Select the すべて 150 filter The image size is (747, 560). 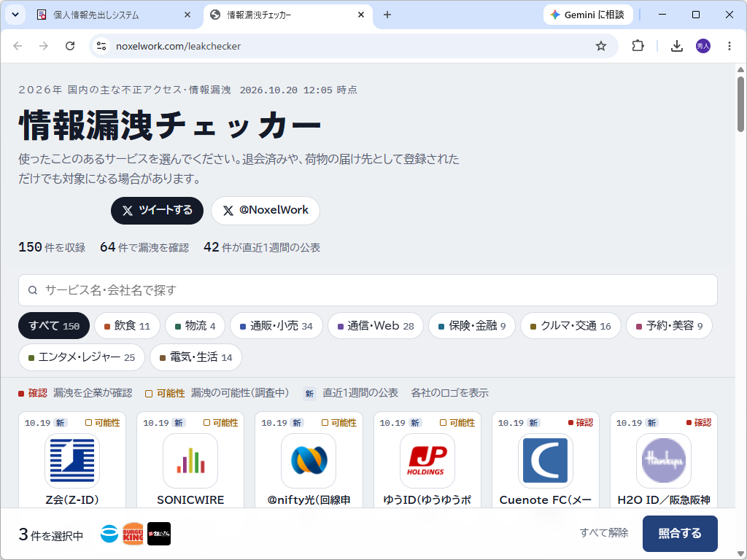tap(54, 326)
